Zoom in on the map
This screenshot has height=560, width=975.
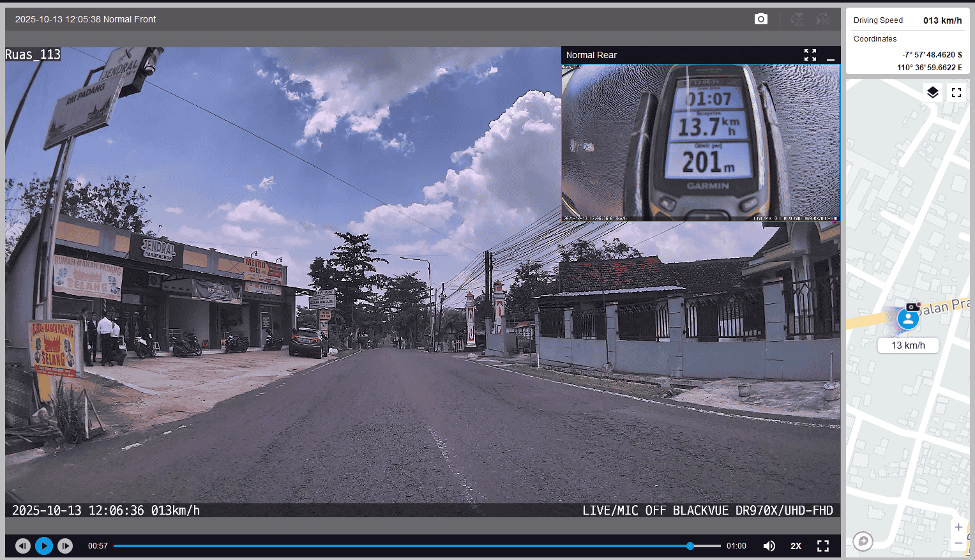point(958,527)
